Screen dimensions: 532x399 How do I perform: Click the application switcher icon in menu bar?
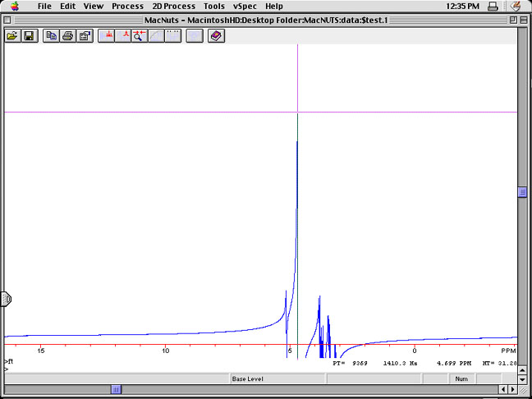[516, 6]
